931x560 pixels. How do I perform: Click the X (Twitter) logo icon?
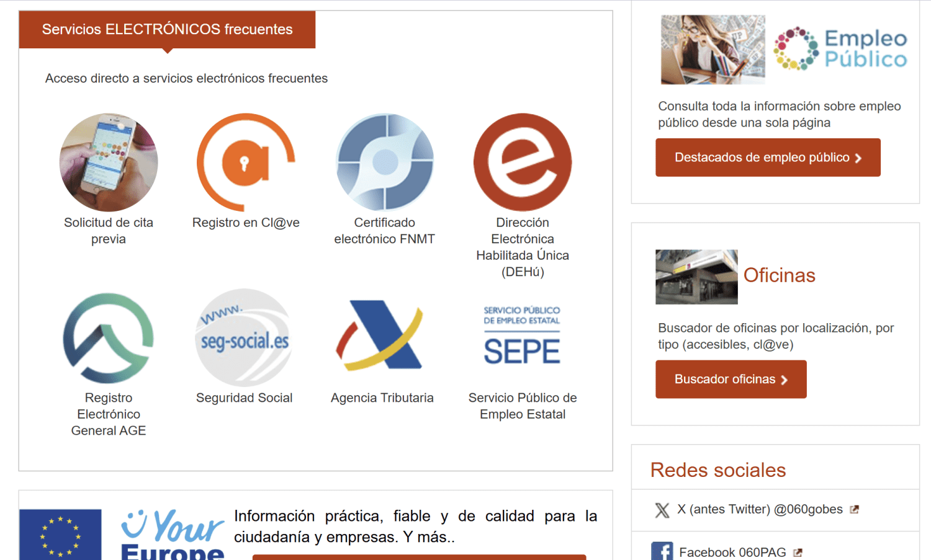click(x=662, y=510)
